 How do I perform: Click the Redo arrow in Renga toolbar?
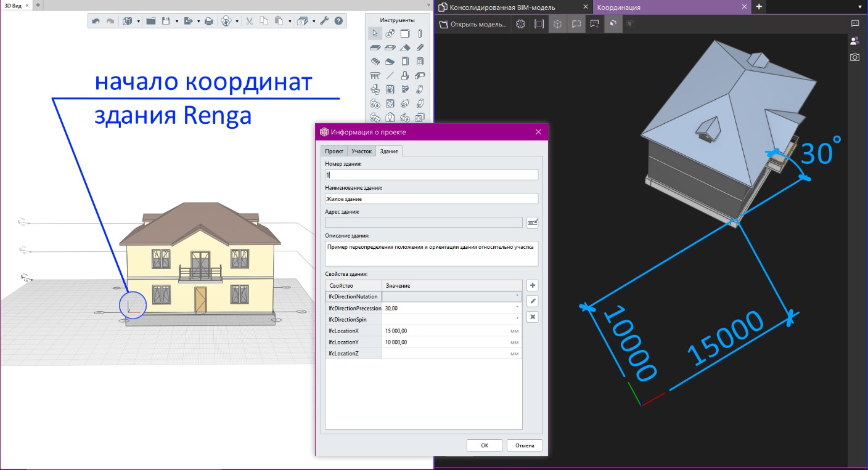[110, 21]
